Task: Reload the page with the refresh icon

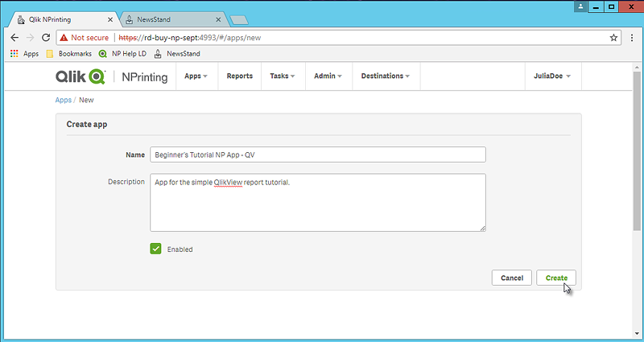Action: pyautogui.click(x=46, y=37)
